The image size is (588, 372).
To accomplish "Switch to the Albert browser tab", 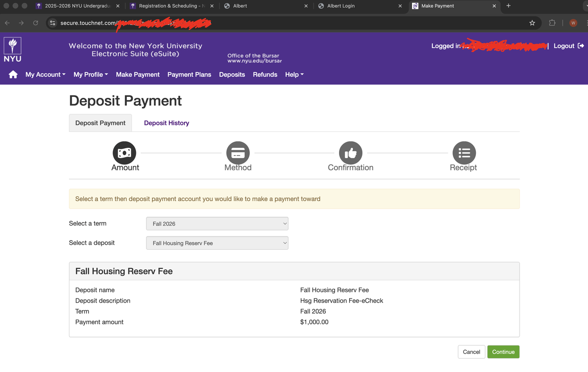I will (265, 6).
